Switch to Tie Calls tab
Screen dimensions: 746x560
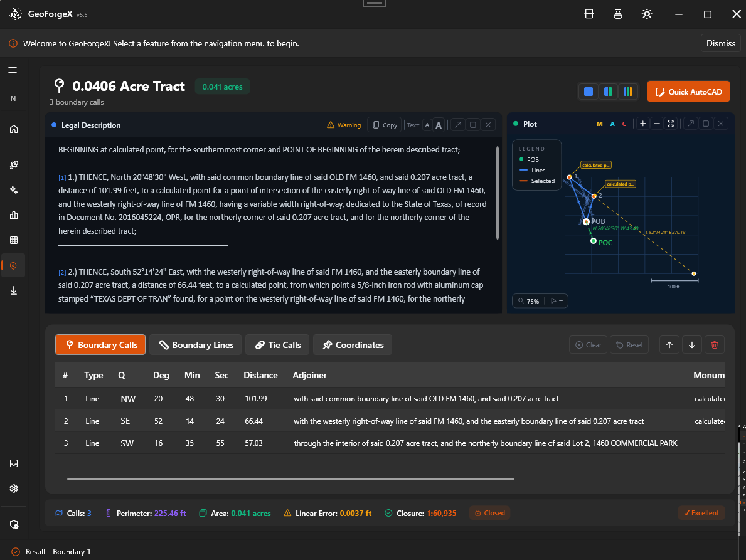[x=277, y=345]
